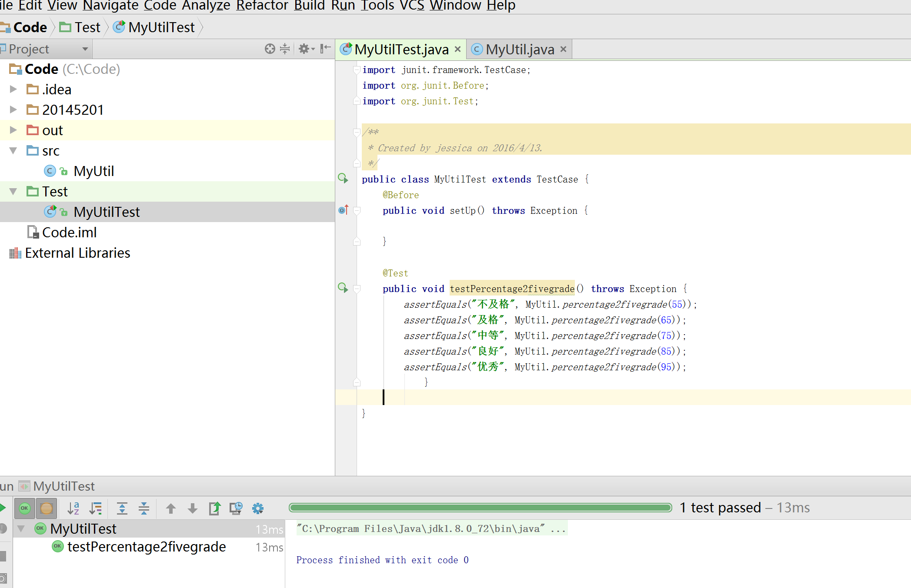Go to previous failed test

(171, 508)
